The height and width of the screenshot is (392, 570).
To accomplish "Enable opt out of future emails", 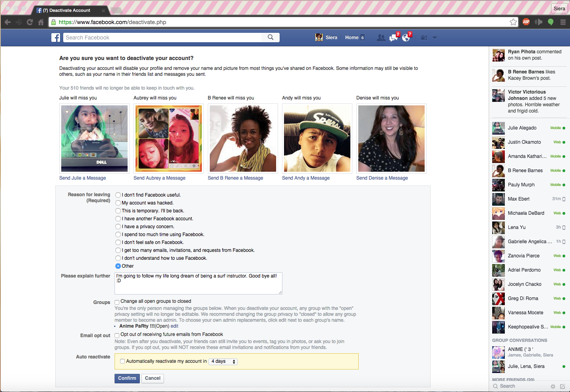I will pyautogui.click(x=117, y=335).
